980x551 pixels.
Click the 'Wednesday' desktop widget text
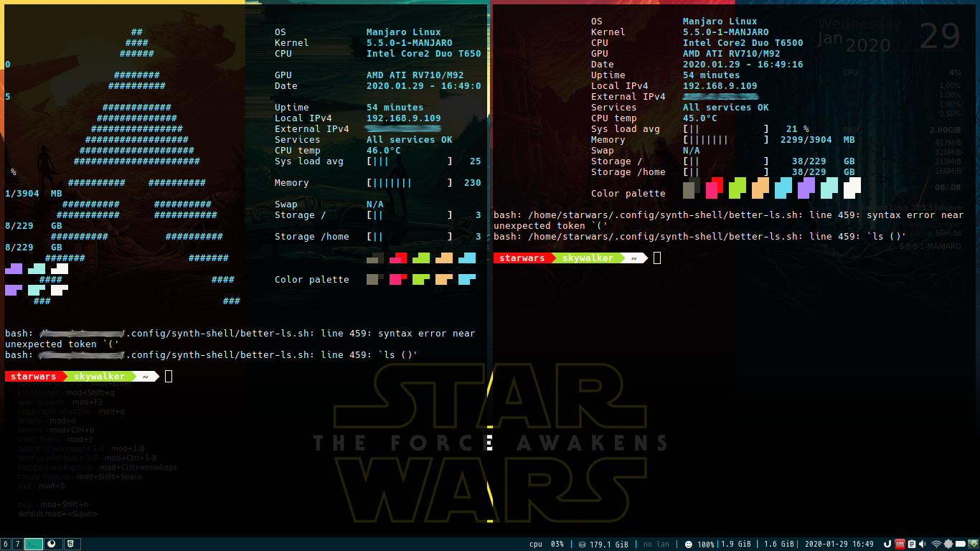(859, 24)
